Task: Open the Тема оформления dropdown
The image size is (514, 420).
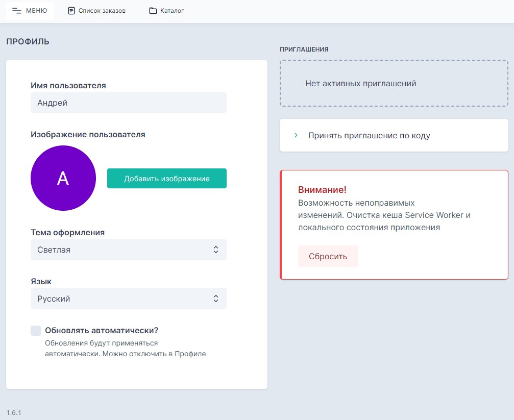Action: tap(128, 250)
